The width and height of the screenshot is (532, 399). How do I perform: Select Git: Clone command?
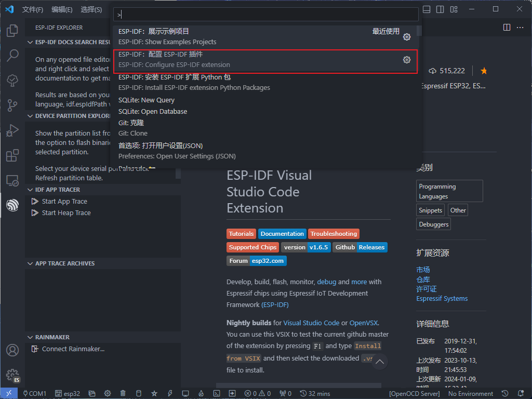(x=266, y=128)
